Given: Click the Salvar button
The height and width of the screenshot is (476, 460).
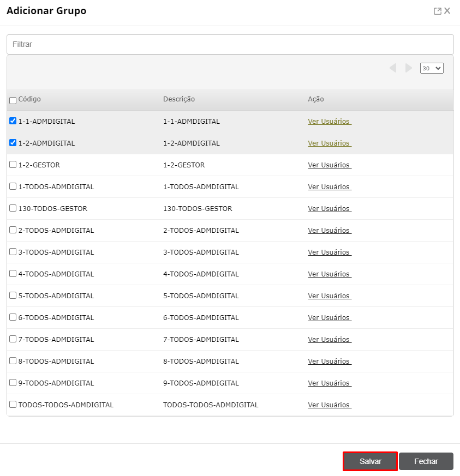Looking at the screenshot, I should coord(370,461).
